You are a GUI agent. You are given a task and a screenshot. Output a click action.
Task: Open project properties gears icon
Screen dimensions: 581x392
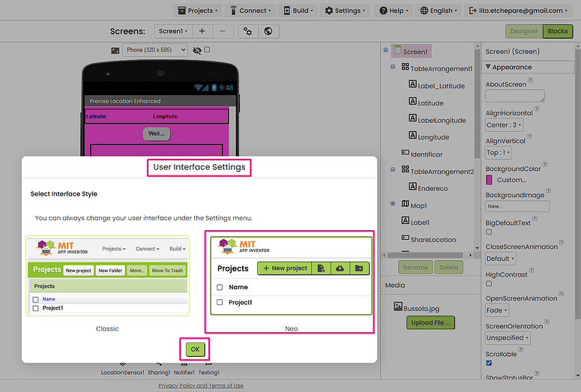pos(247,31)
